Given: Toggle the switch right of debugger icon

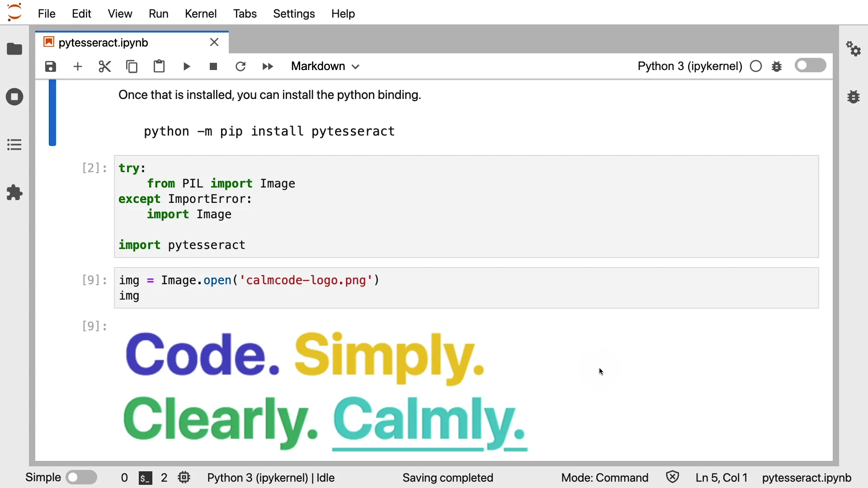Looking at the screenshot, I should pos(811,66).
